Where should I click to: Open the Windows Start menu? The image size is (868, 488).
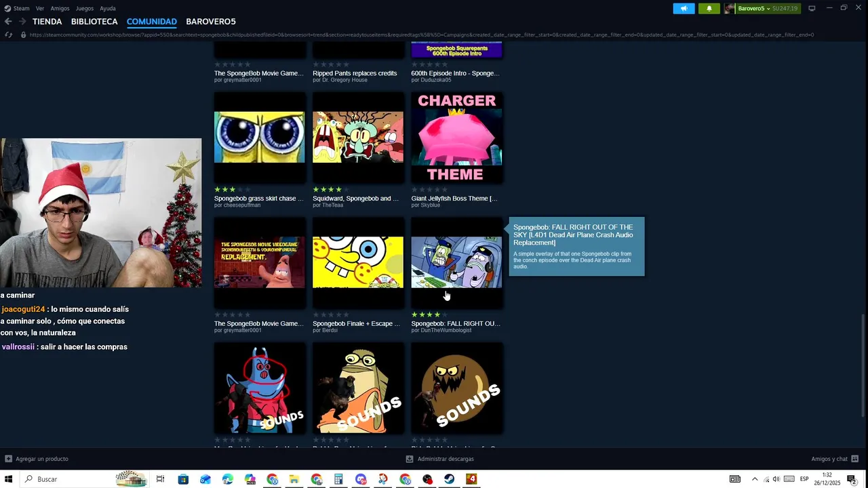click(9, 479)
